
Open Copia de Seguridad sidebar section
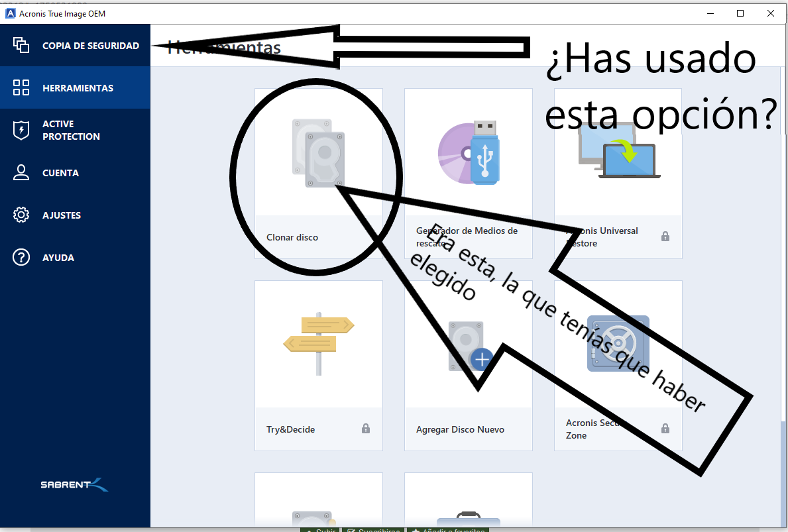tap(75, 46)
